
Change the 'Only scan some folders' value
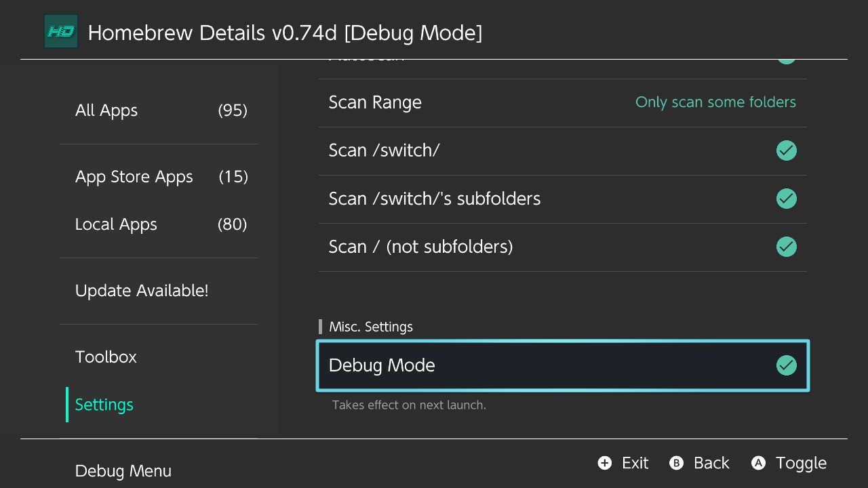pos(715,102)
